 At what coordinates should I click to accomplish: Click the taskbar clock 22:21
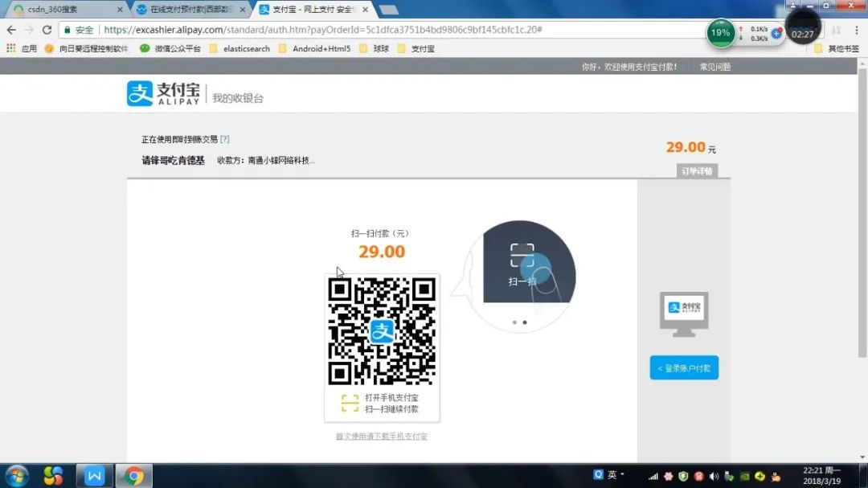click(821, 476)
